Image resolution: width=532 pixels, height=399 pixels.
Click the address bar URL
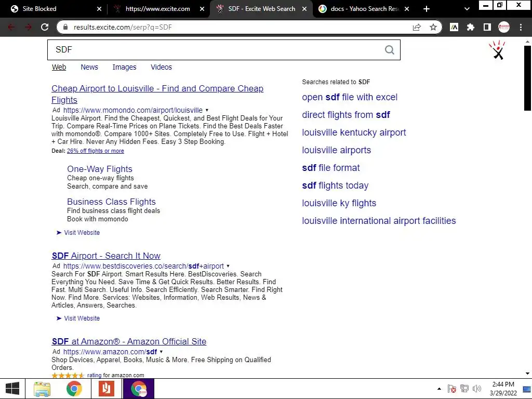pos(123,27)
